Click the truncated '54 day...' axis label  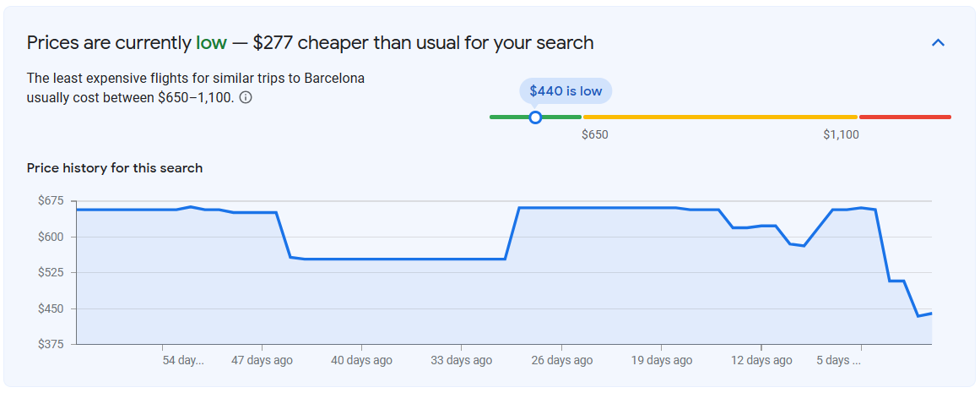click(183, 360)
